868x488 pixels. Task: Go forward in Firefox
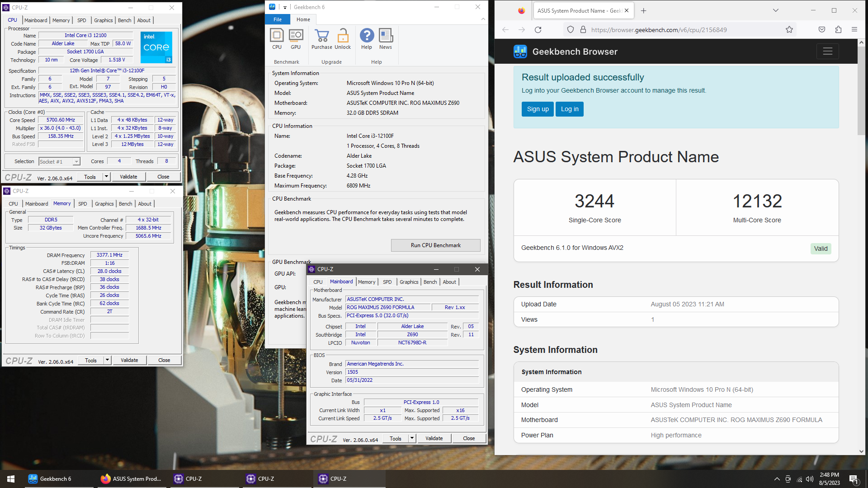(522, 30)
